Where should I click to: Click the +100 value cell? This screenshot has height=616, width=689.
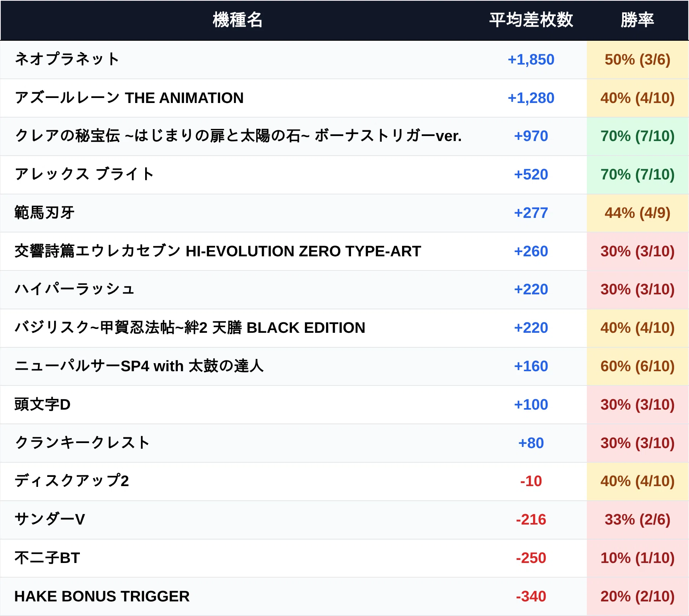click(x=531, y=405)
